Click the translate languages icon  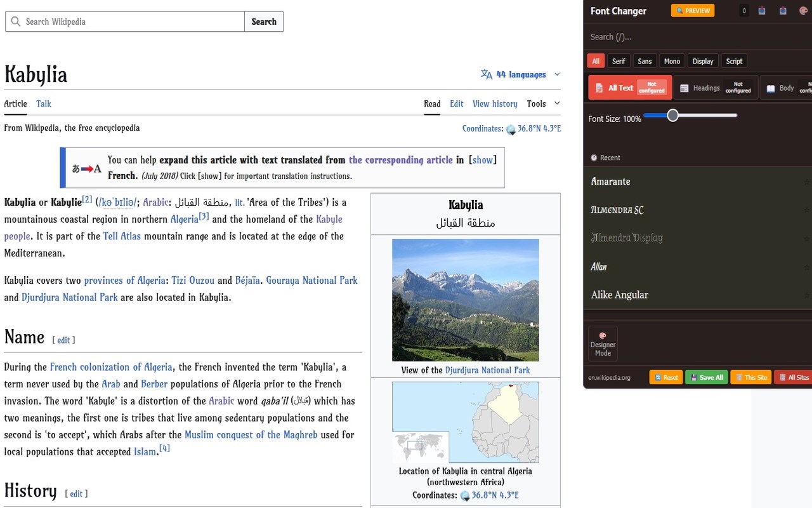(487, 74)
